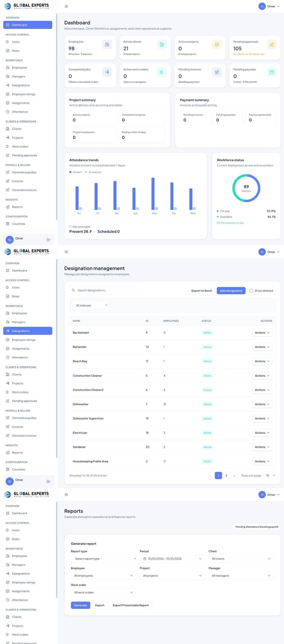284x644 pixels.
Task: Open Employee ratings in the Dashboard page sidebar
Action: tap(28, 94)
